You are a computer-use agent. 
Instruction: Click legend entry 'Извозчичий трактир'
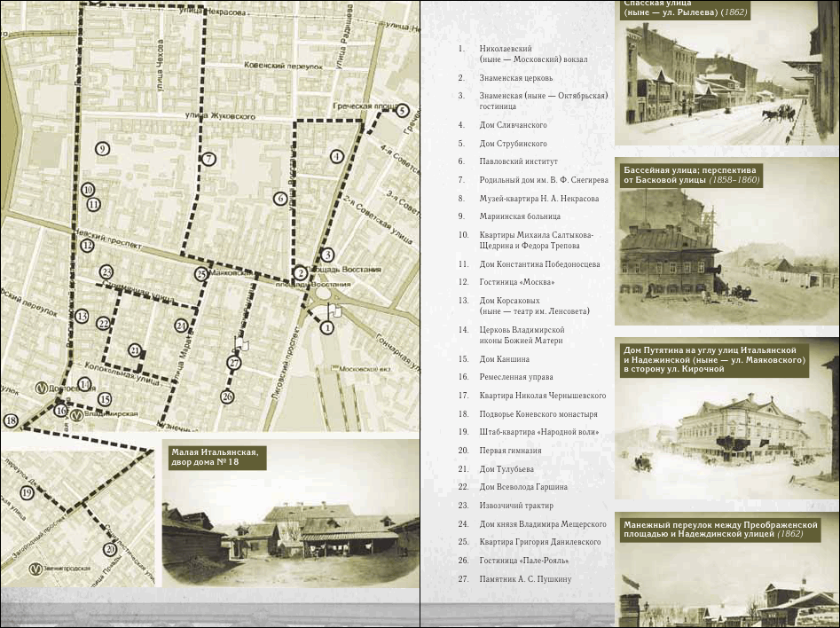pos(516,506)
